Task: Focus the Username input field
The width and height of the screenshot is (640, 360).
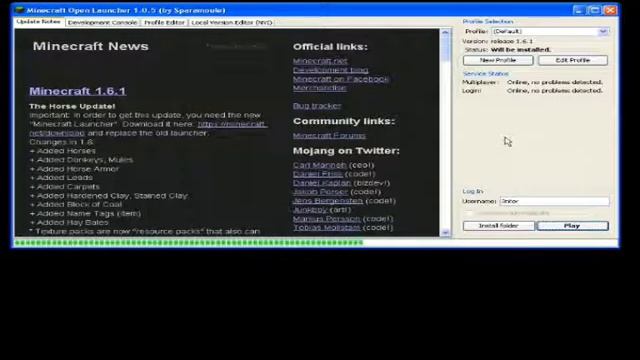Action: 554,201
